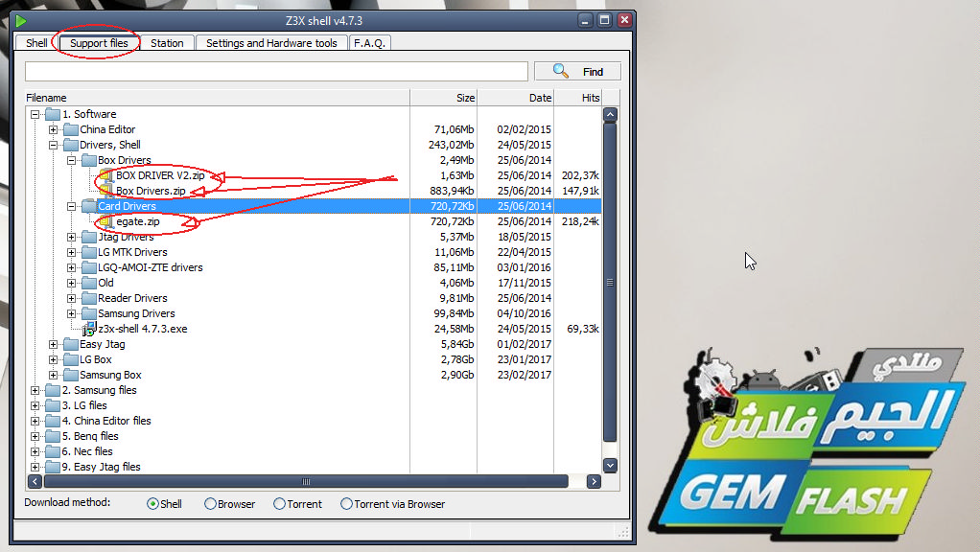Select Torrent download method
Image resolution: width=980 pixels, height=552 pixels.
[x=279, y=504]
